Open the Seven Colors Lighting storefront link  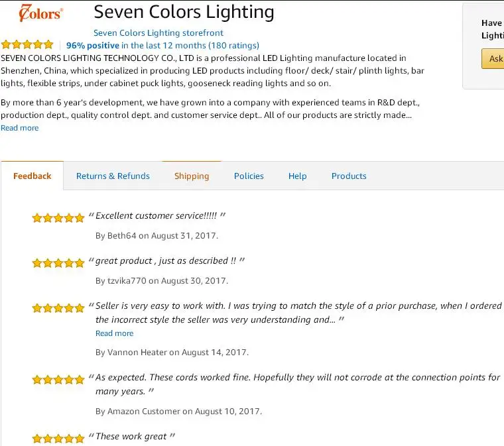click(158, 32)
